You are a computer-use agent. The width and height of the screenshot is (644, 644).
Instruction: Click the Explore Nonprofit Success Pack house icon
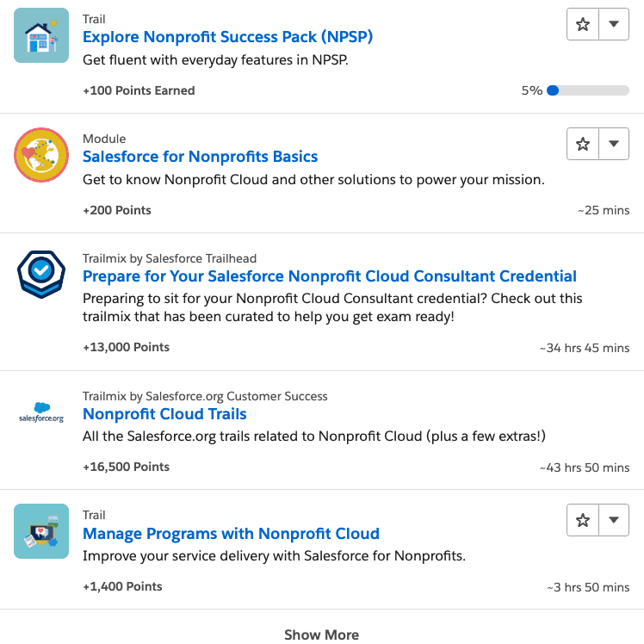pyautogui.click(x=41, y=35)
